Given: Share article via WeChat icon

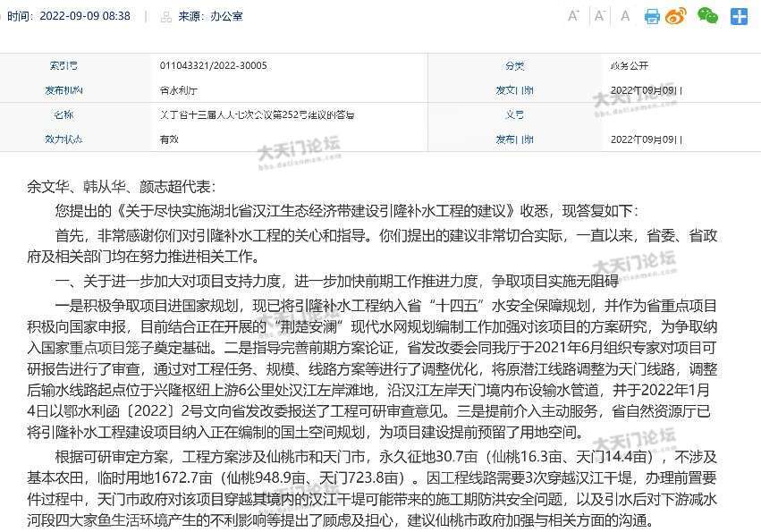Looking at the screenshot, I should (x=707, y=16).
